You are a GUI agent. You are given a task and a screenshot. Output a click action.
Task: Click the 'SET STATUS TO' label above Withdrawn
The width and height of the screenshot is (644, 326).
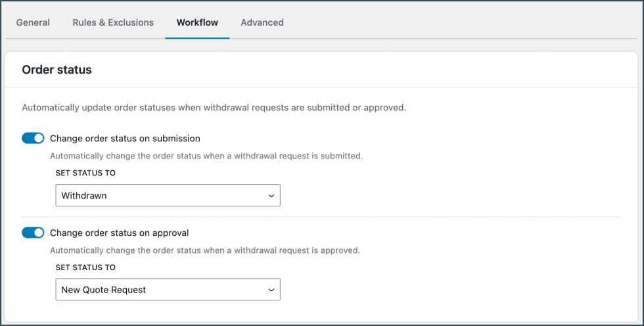point(85,174)
